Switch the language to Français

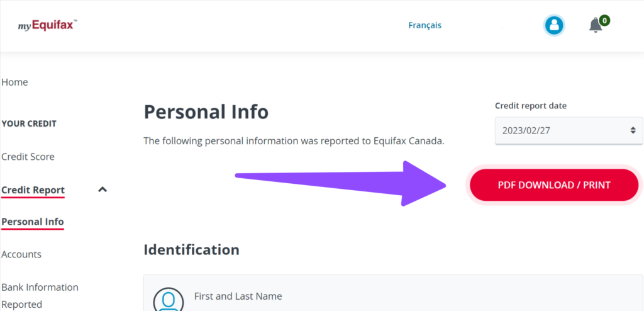pos(425,26)
